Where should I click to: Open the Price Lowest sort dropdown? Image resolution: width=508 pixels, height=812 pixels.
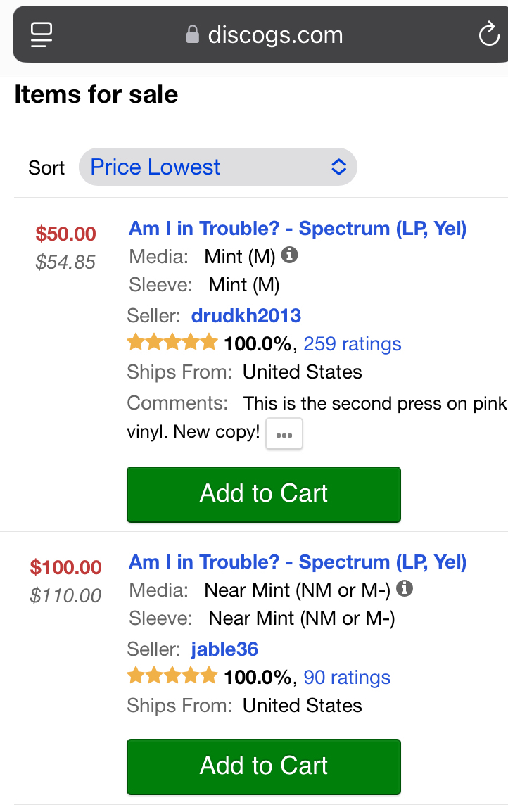[x=217, y=167]
